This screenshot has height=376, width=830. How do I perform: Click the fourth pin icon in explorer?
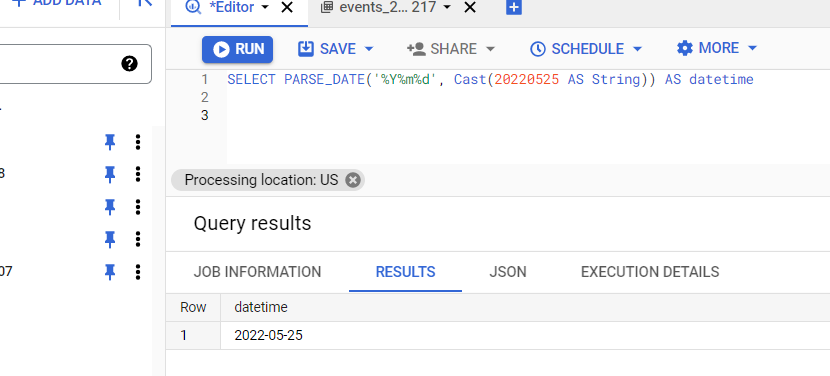pos(110,239)
